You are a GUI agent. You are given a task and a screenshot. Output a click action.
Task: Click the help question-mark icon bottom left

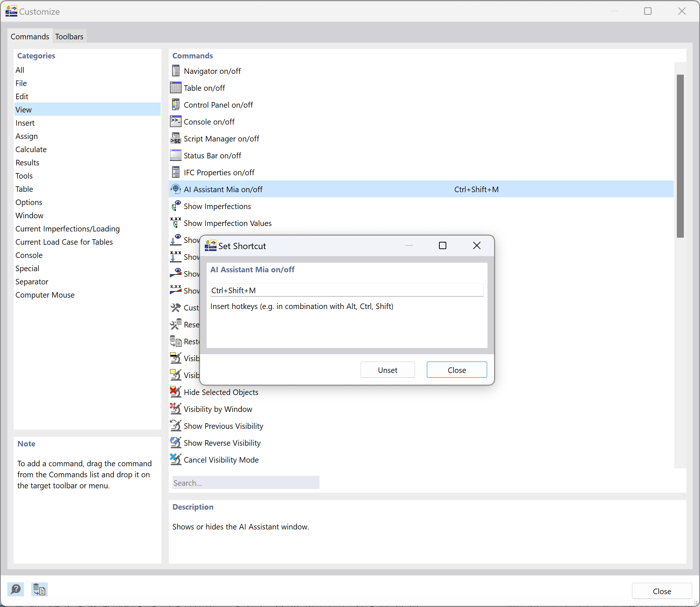pos(15,589)
